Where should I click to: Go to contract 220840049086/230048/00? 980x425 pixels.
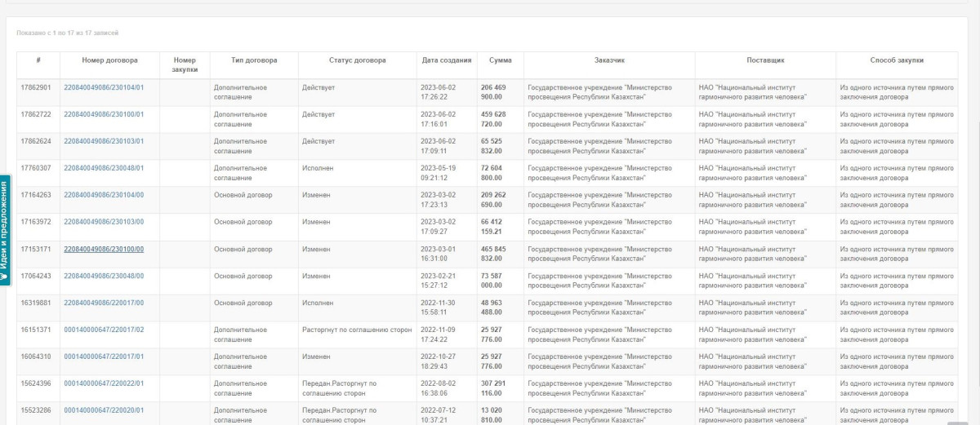104,277
